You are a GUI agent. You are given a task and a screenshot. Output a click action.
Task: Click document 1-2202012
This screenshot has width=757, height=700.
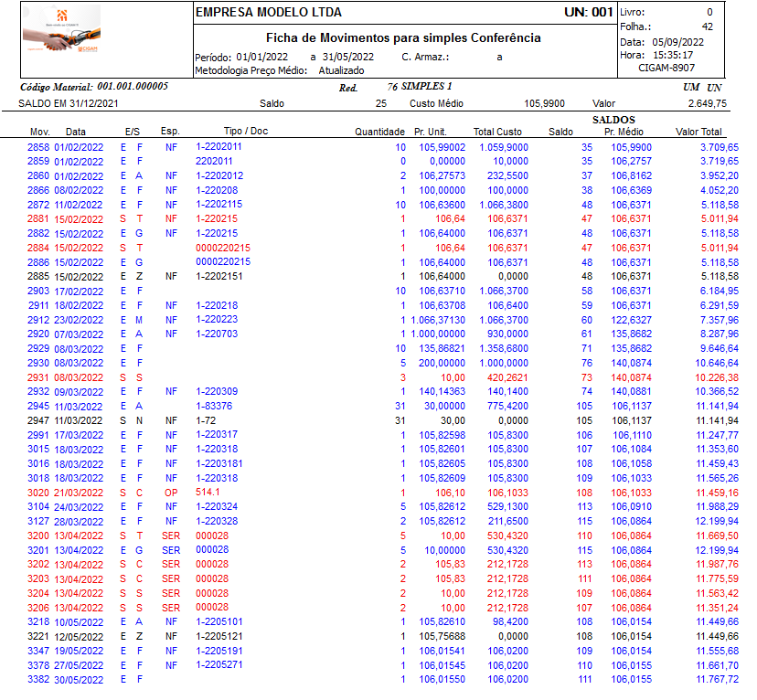point(219,176)
